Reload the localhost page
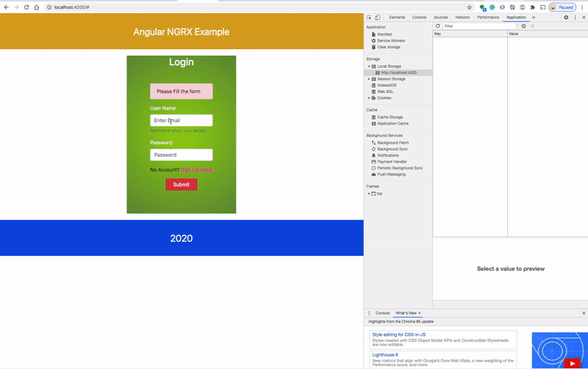Viewport: 588px width, 369px height. coord(26,7)
